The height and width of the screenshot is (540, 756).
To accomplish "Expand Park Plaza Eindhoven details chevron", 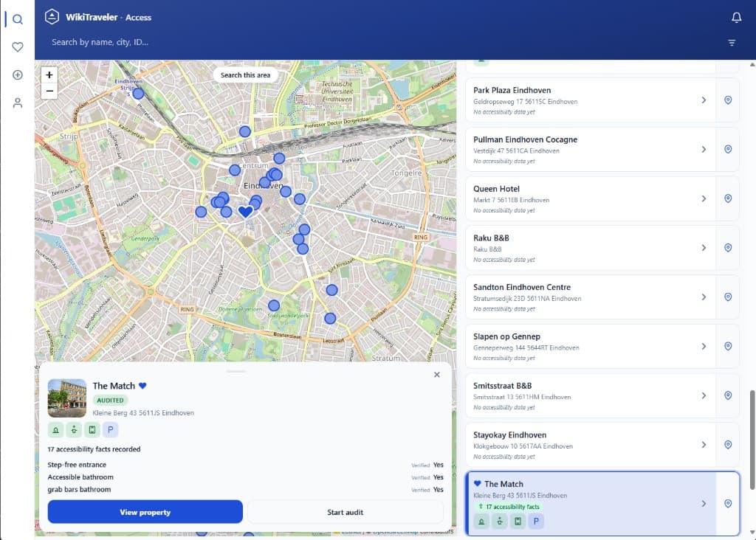I will pyautogui.click(x=704, y=100).
